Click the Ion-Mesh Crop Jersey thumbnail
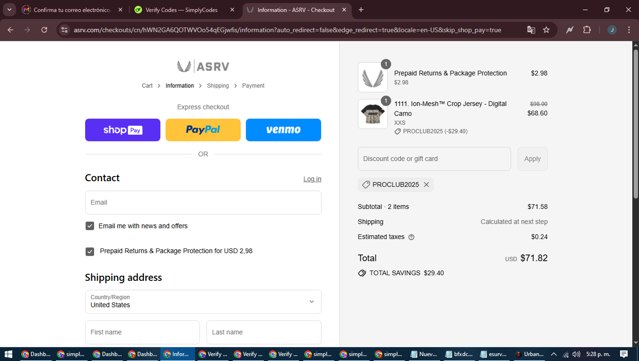The image size is (639, 361). (372, 114)
